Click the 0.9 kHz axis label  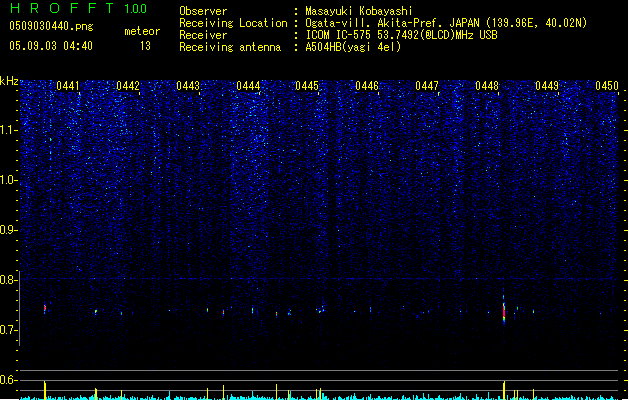9,230
